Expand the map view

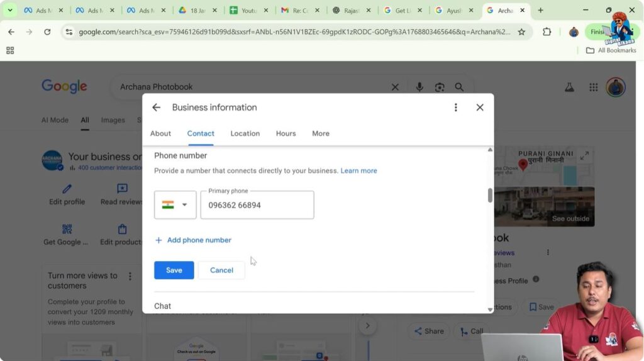coord(584,156)
